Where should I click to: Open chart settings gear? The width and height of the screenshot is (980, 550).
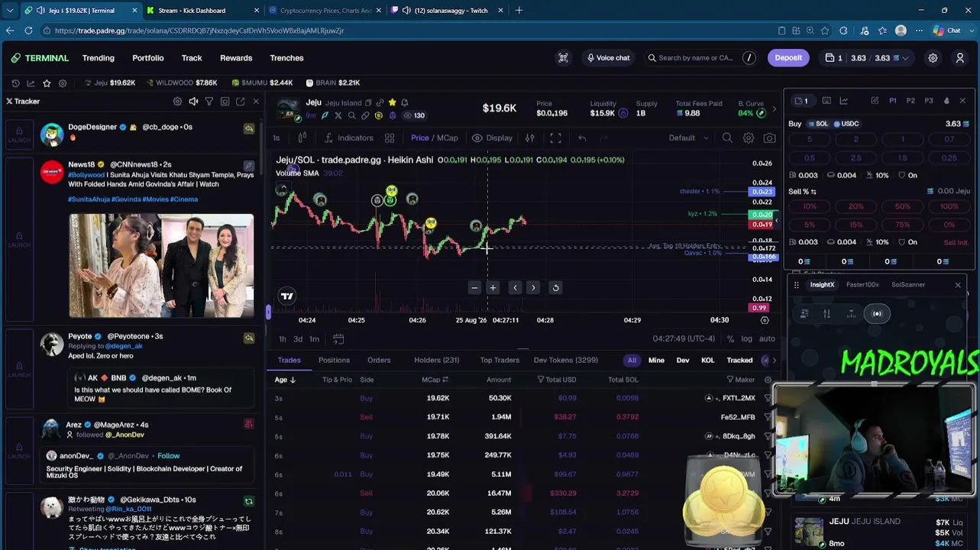click(749, 138)
